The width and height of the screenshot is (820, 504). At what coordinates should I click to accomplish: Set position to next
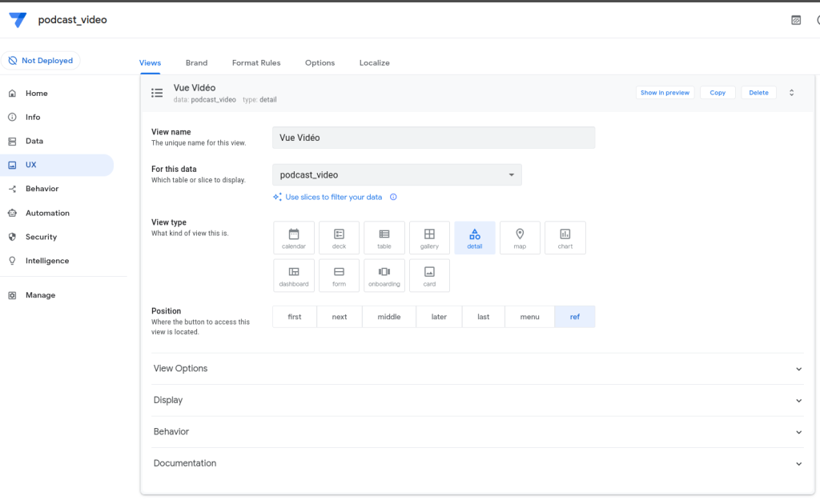(x=340, y=317)
